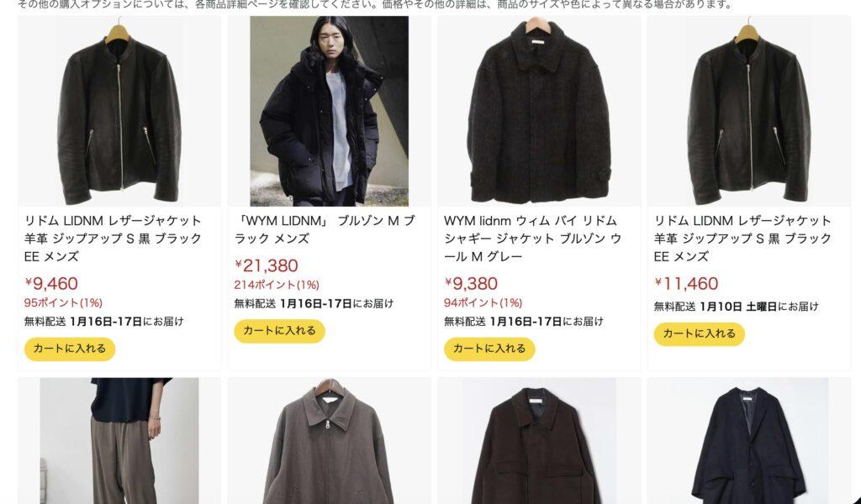Add ¥9,380 shaggy jacket to cart
861x504 pixels.
click(x=489, y=349)
